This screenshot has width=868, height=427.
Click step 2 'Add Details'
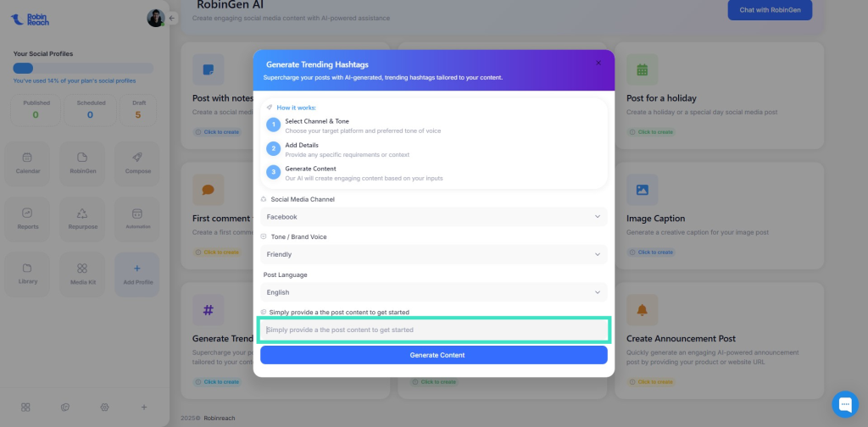coord(302,145)
